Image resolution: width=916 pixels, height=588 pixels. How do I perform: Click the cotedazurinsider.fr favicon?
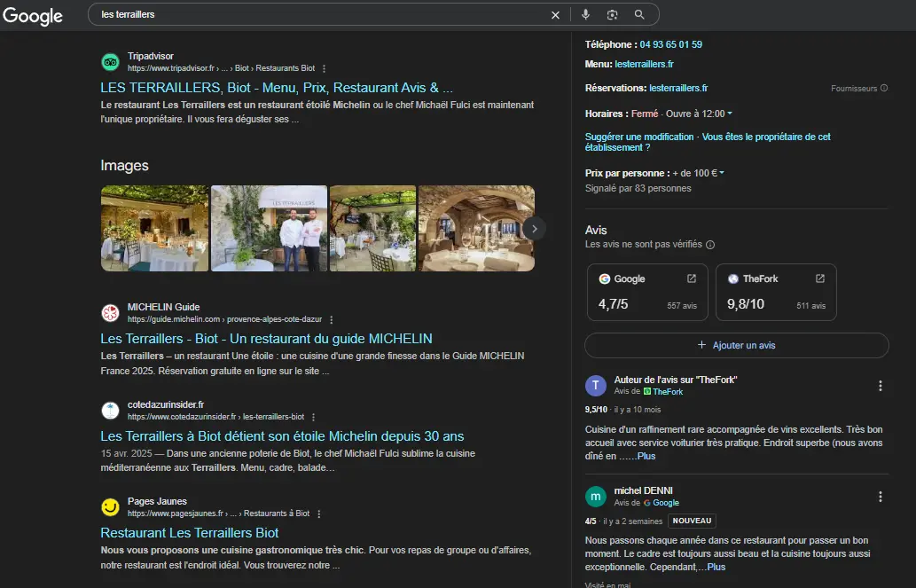pyautogui.click(x=111, y=411)
